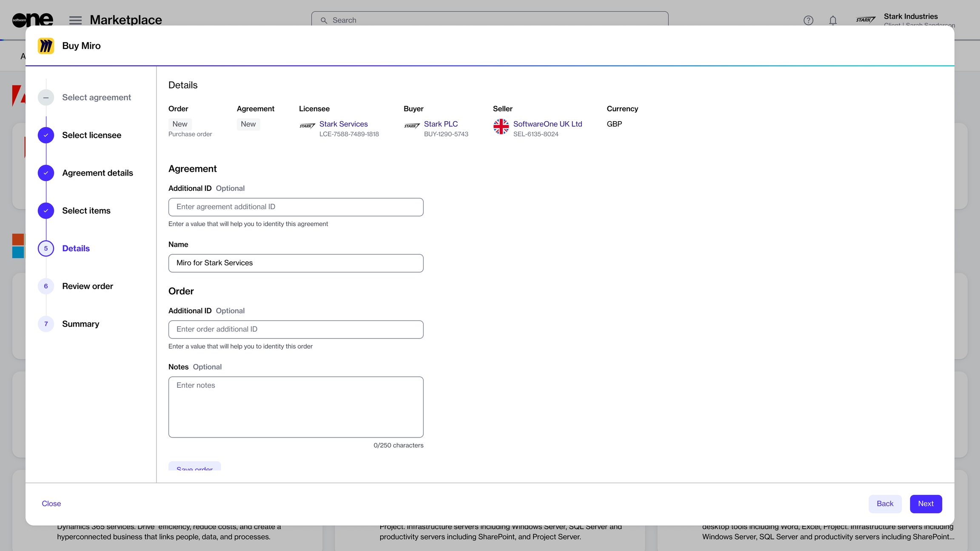Go to Agreement details step
This screenshot has height=551, width=980.
(x=97, y=173)
